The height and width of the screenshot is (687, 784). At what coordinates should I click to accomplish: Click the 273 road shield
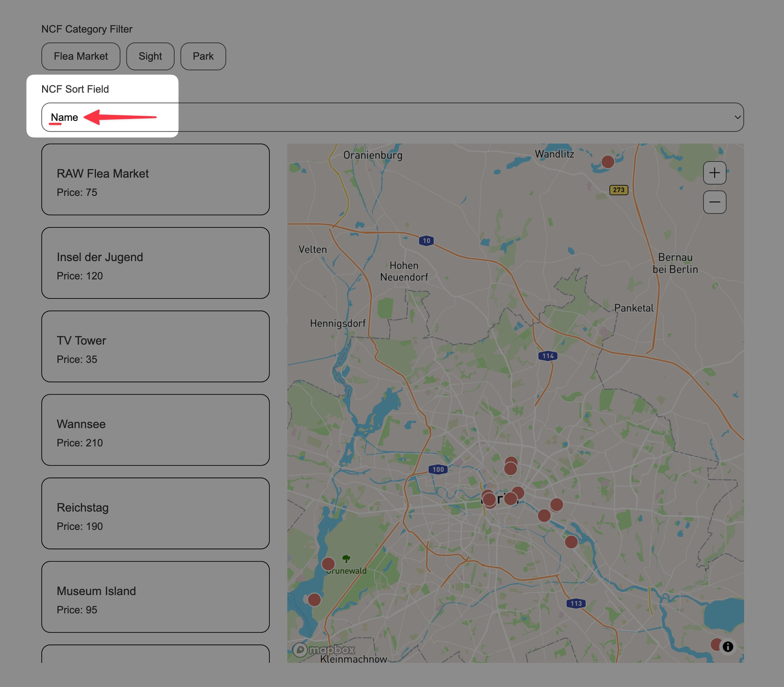point(619,190)
